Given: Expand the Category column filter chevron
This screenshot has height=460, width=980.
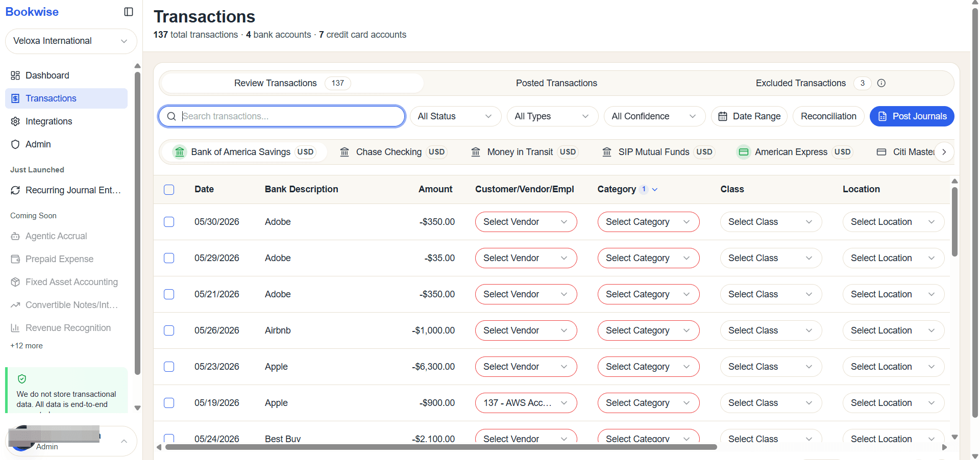Looking at the screenshot, I should [655, 189].
